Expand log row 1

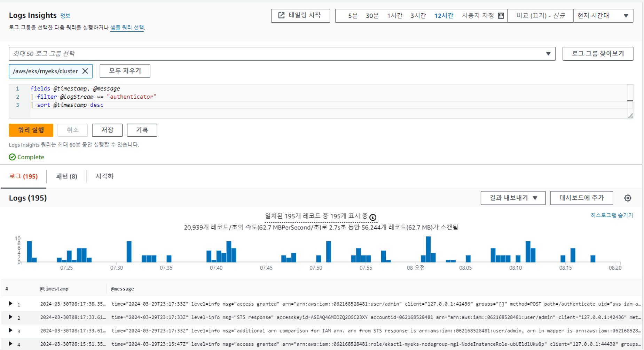[x=10, y=304]
